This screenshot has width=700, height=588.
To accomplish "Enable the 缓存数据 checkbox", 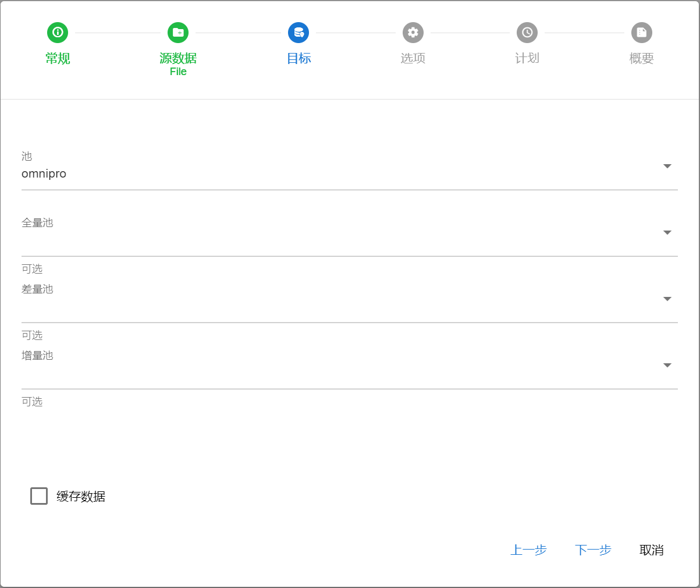I will (x=39, y=496).
